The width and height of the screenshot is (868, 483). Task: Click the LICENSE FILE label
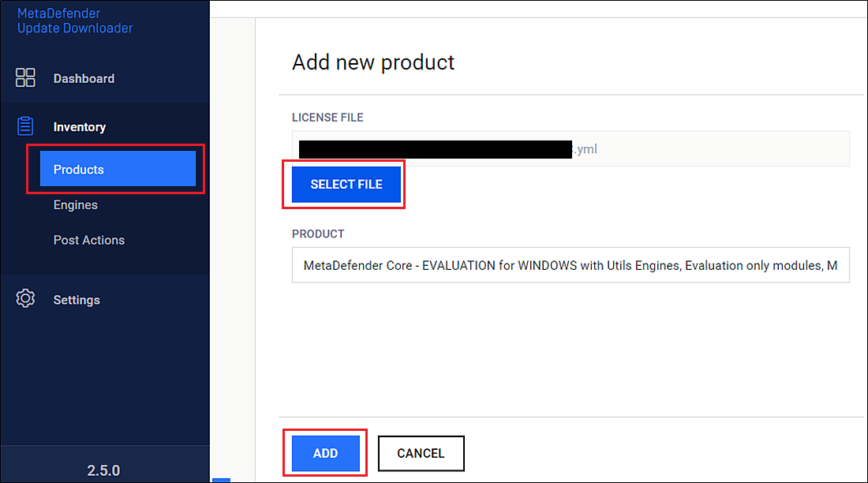pos(327,118)
